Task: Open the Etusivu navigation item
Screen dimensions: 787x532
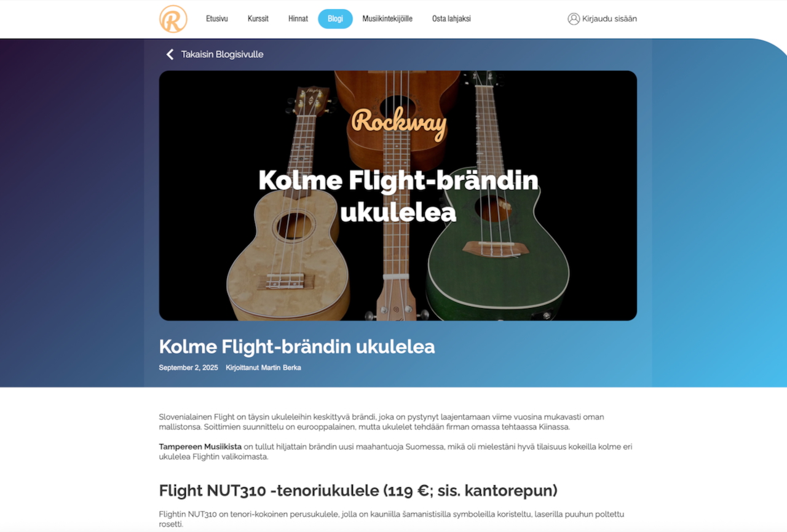Action: (x=217, y=19)
